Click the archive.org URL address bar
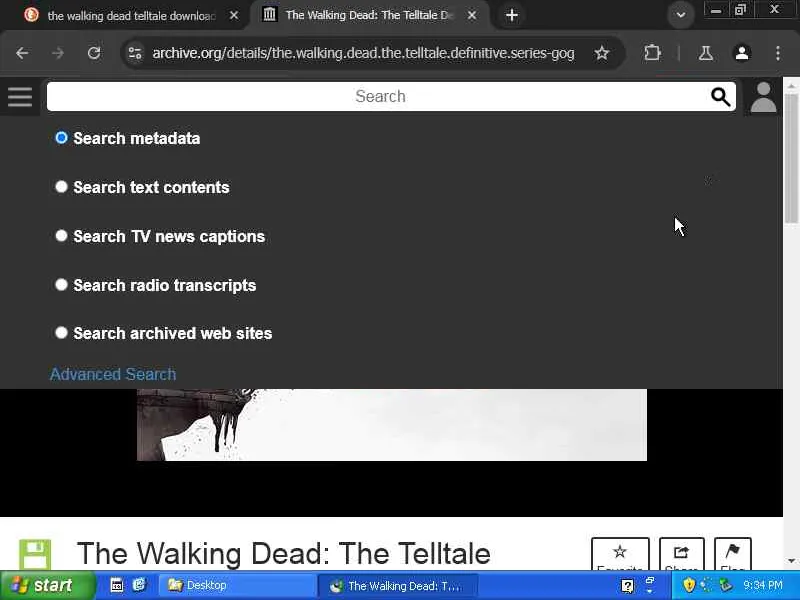This screenshot has height=600, width=800. 363,53
